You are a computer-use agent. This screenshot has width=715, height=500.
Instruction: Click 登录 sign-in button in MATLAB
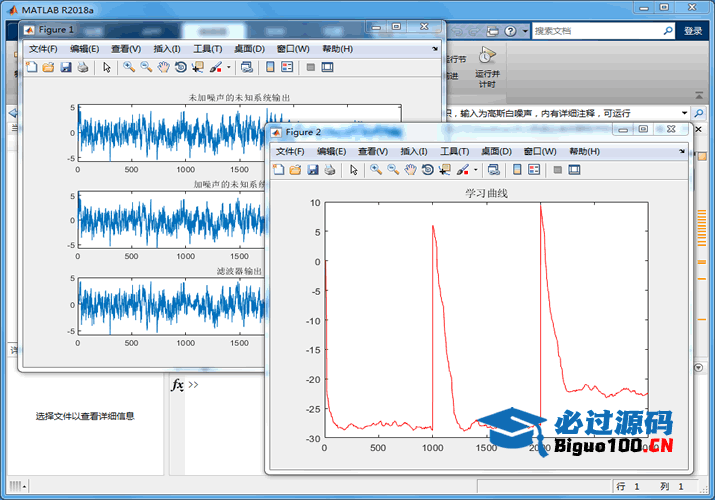[693, 31]
